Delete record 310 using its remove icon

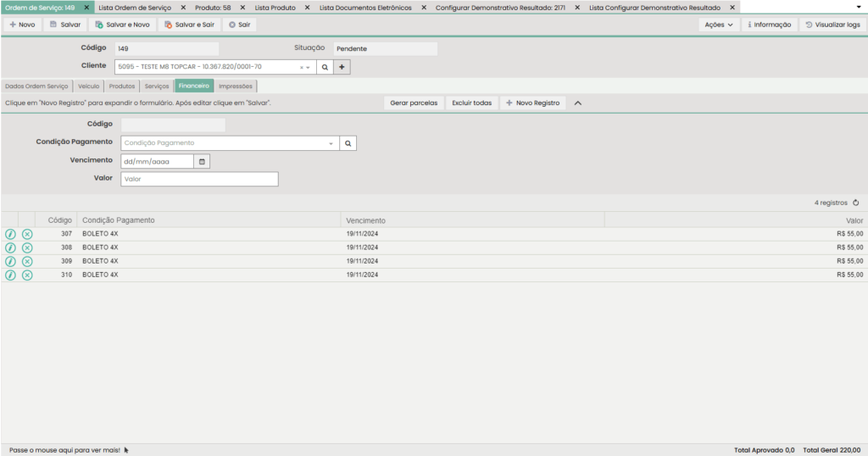click(27, 275)
